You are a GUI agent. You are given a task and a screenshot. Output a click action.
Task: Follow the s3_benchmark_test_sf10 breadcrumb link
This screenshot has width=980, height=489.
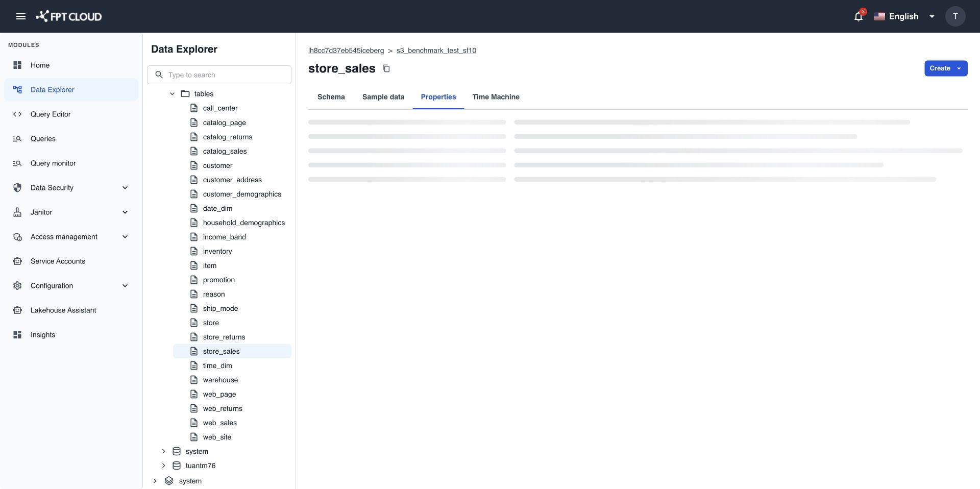click(436, 51)
